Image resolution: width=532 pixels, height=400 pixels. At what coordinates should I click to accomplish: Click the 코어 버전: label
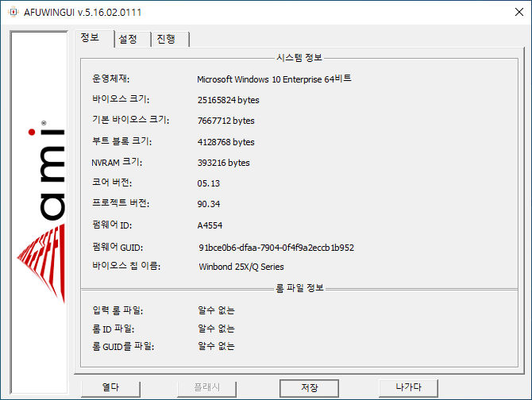click(112, 183)
